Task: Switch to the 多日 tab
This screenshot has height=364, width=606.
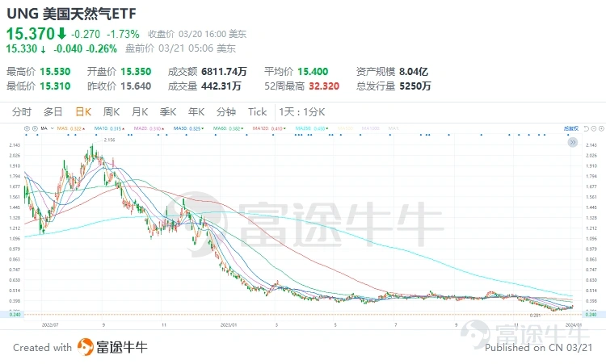Action: [x=53, y=112]
